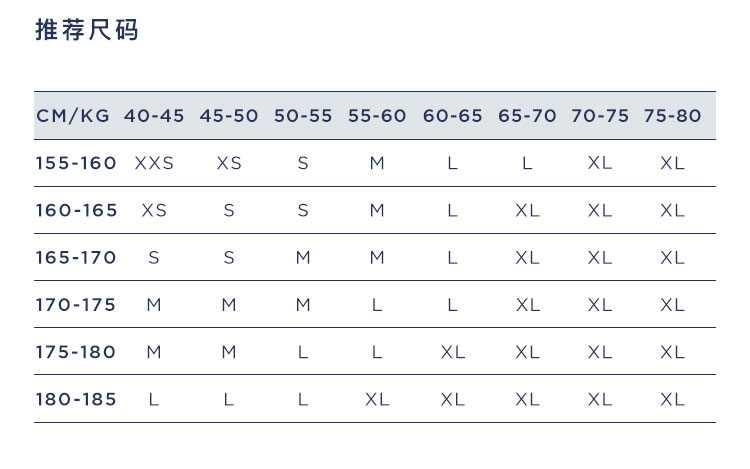
Task: Select the 180-185 height row label
Action: [76, 399]
